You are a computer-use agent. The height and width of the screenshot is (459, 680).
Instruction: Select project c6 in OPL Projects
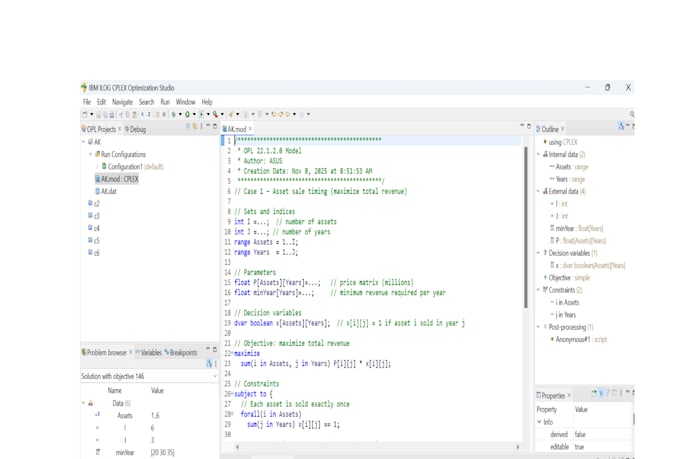pyautogui.click(x=94, y=252)
